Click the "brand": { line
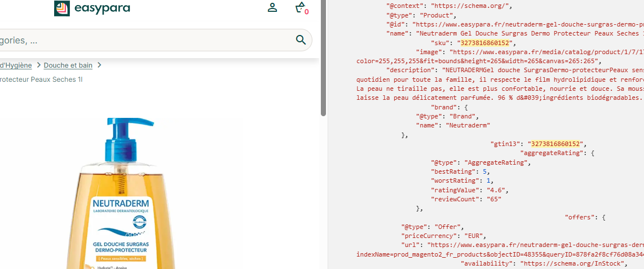644x269 pixels. click(449, 107)
